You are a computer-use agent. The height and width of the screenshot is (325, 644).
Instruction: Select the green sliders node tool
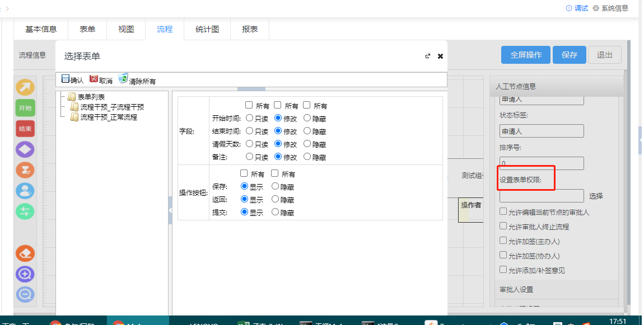point(25,211)
